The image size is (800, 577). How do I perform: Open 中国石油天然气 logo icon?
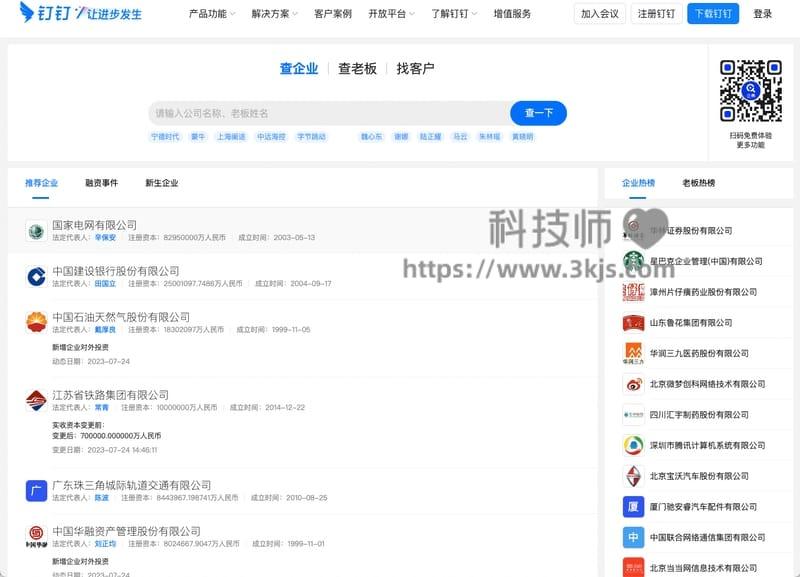[x=36, y=322]
